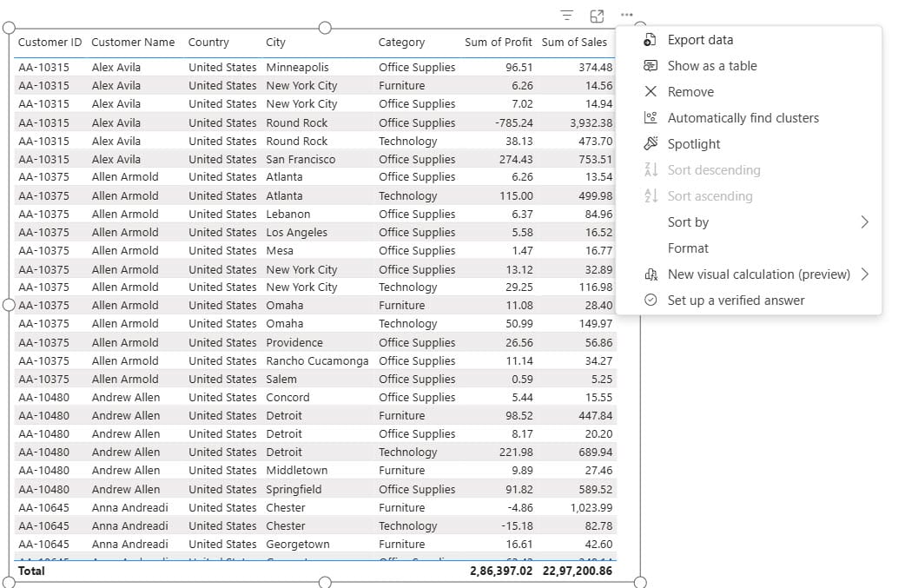Click the Total row label

(x=31, y=571)
